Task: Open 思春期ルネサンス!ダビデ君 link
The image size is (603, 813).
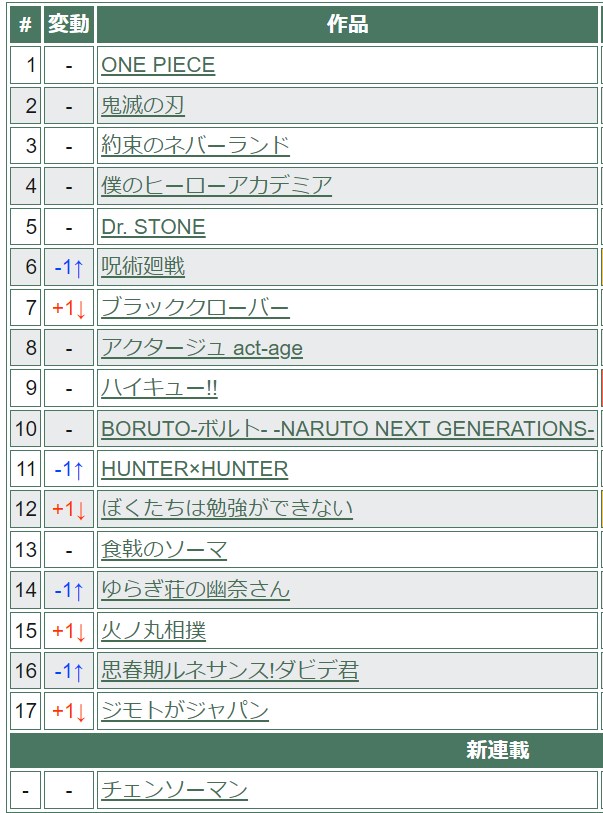Action: coord(229,671)
